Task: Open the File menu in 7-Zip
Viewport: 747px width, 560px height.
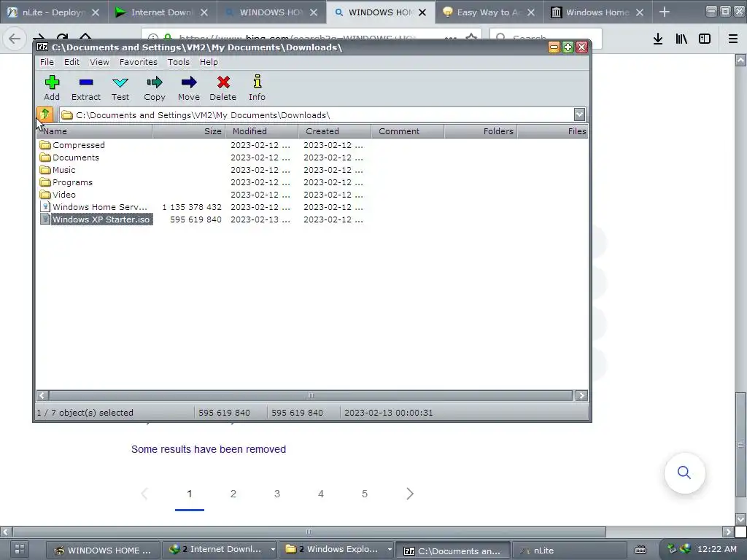Action: point(47,62)
